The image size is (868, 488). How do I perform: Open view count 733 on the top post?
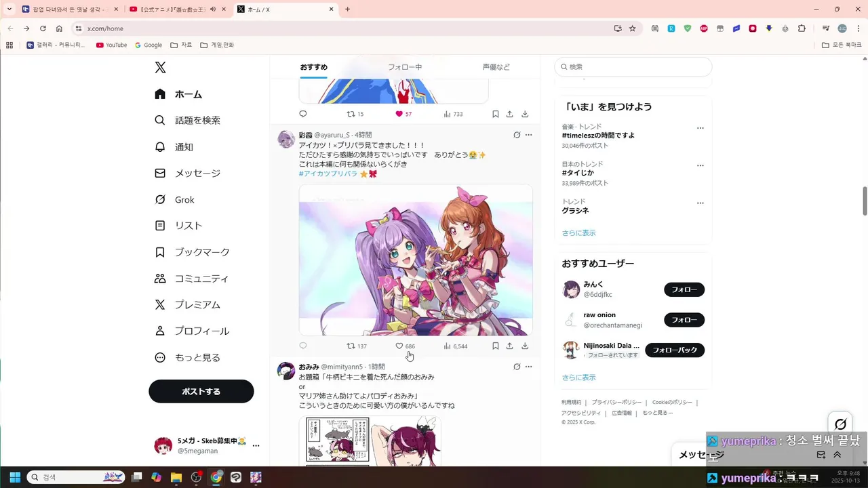(x=453, y=114)
